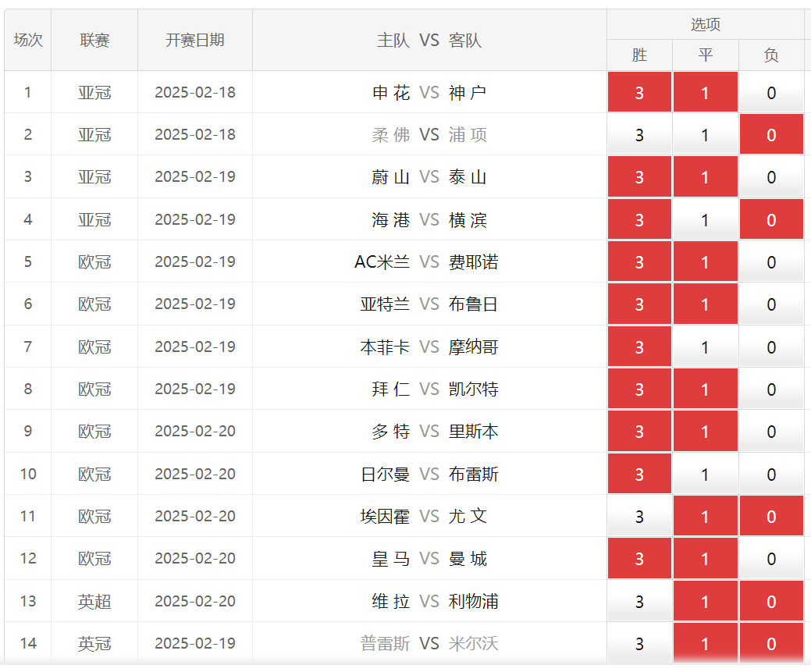Toggle win option 3 for 多特 VS 里斯本
Image resolution: width=811 pixels, height=672 pixels.
(639, 432)
